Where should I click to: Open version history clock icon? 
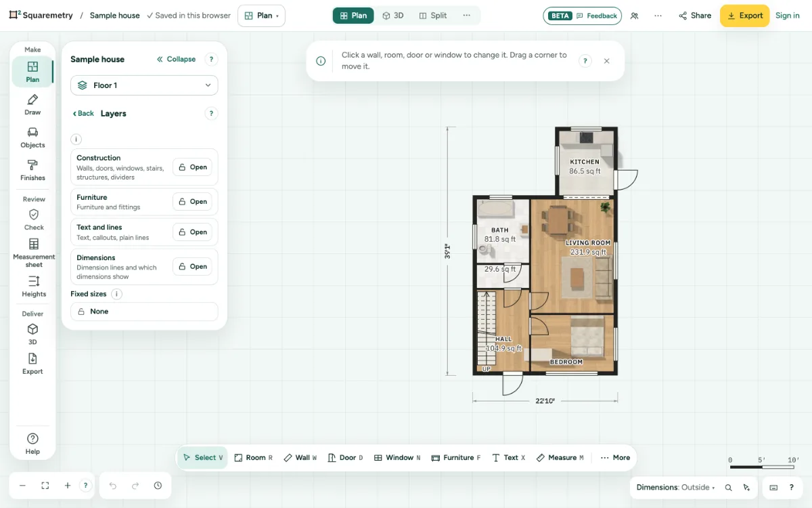pyautogui.click(x=158, y=486)
